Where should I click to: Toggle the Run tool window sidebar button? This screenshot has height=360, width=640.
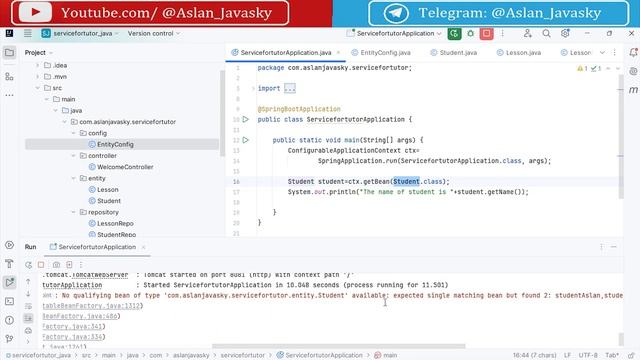9,282
